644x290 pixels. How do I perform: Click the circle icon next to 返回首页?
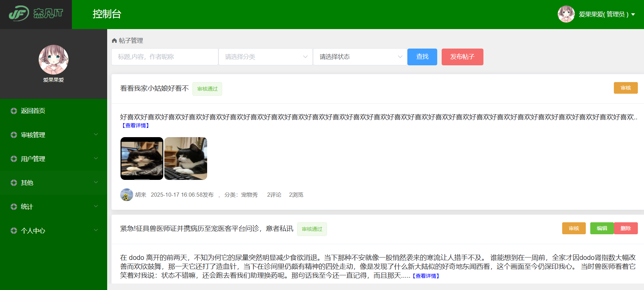click(x=14, y=111)
